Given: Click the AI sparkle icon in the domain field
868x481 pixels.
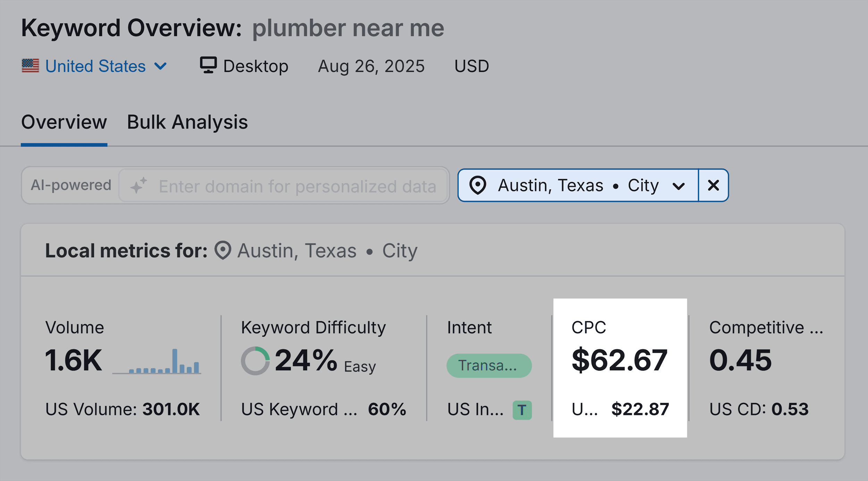Looking at the screenshot, I should pos(139,186).
